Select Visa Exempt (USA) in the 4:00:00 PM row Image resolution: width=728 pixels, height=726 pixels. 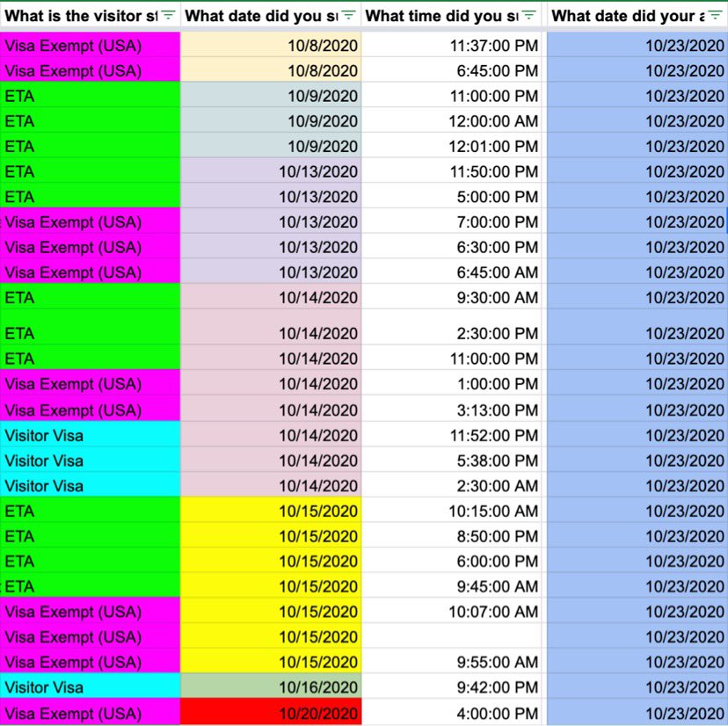[x=90, y=712]
